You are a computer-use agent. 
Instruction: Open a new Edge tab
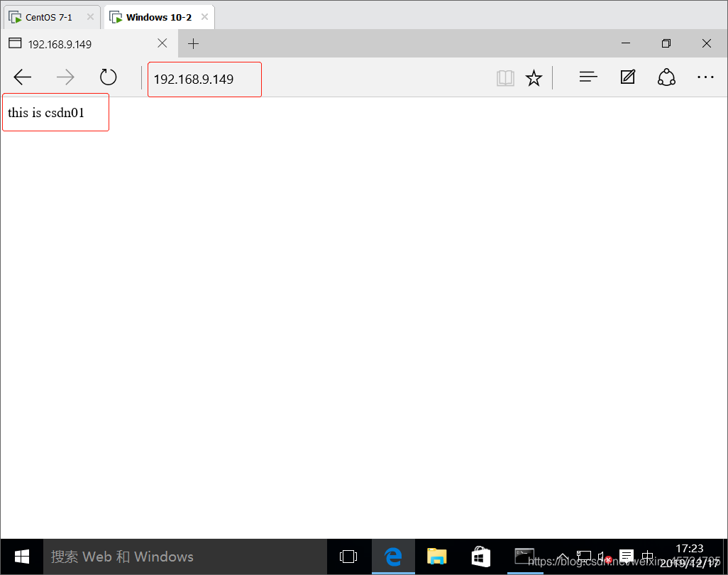coord(193,44)
